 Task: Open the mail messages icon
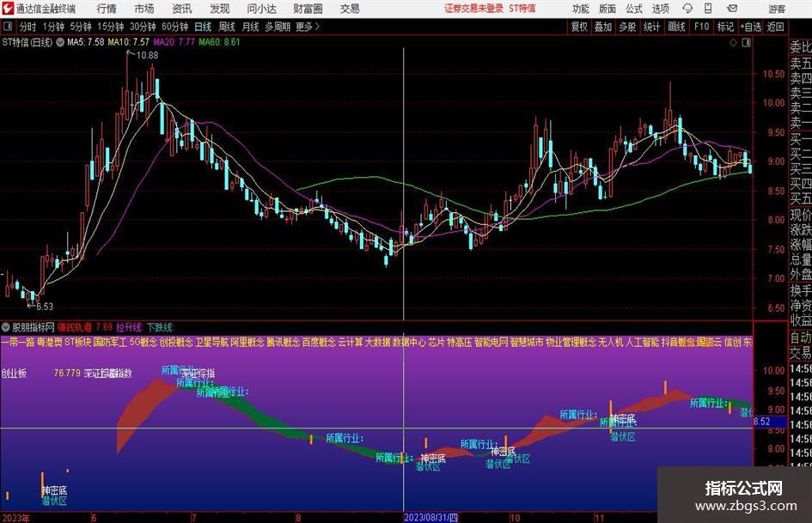tap(732, 9)
